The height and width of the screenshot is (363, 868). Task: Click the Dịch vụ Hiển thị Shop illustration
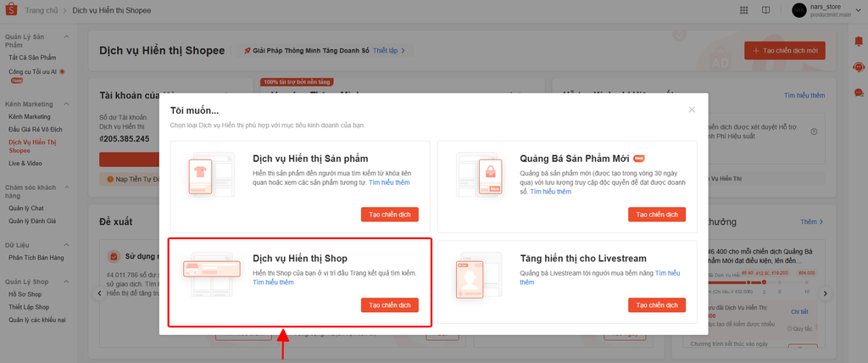(212, 274)
